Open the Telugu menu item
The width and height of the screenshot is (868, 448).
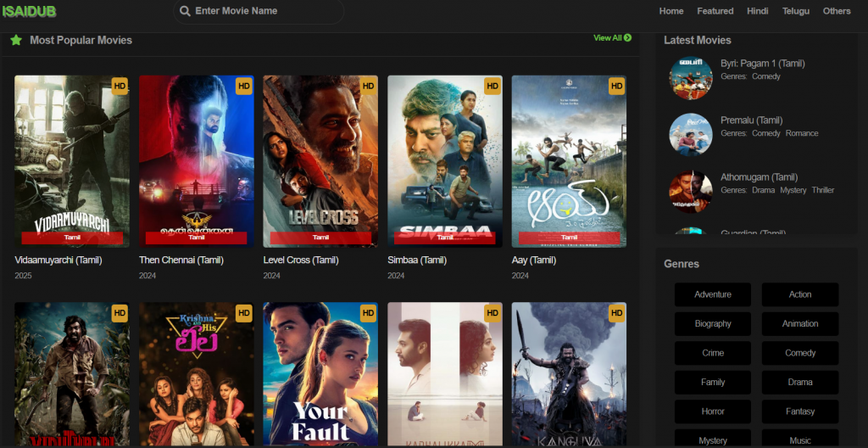(x=795, y=11)
